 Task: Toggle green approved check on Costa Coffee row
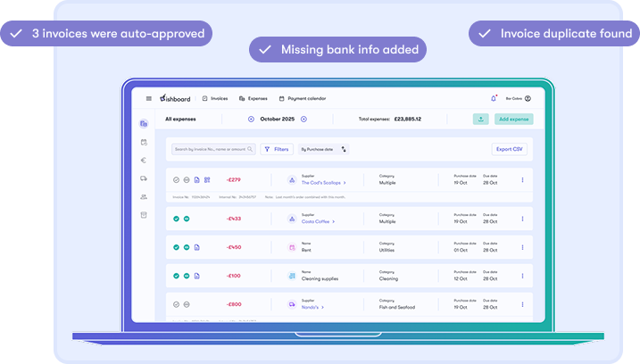point(176,219)
